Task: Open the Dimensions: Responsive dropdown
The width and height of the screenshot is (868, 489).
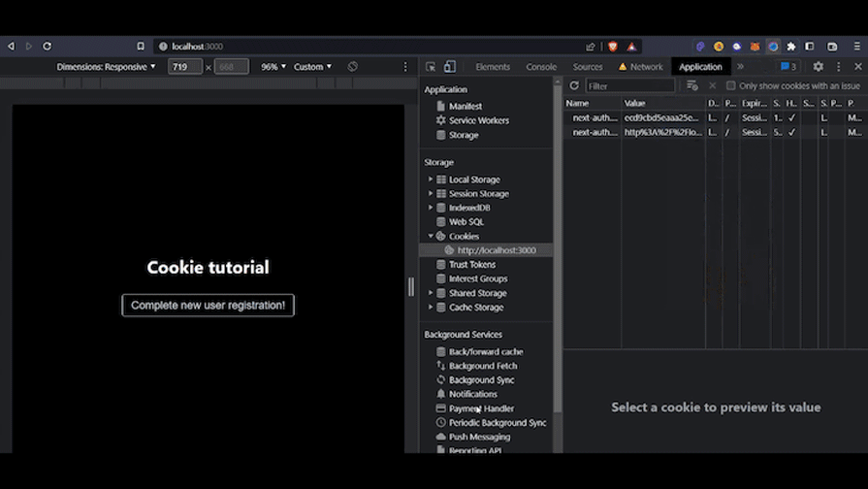Action: (x=106, y=67)
